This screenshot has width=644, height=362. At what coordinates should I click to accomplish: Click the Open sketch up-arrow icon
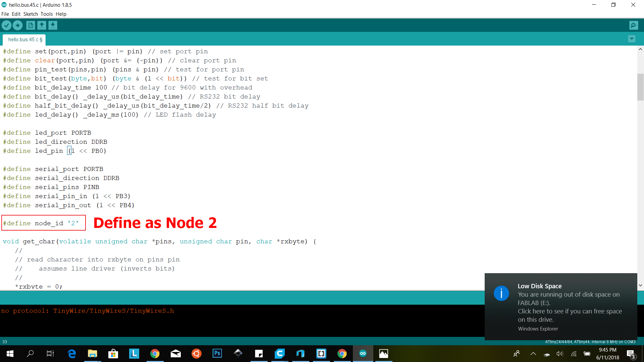pyautogui.click(x=42, y=25)
